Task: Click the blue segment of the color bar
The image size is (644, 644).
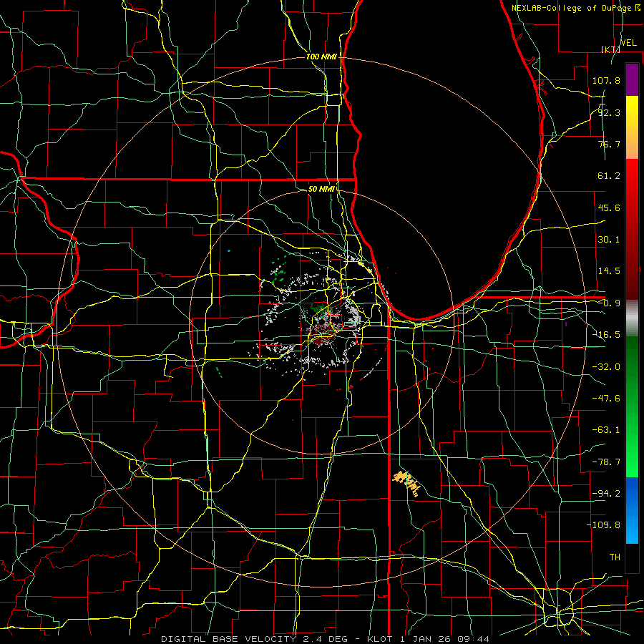Action: click(632, 510)
